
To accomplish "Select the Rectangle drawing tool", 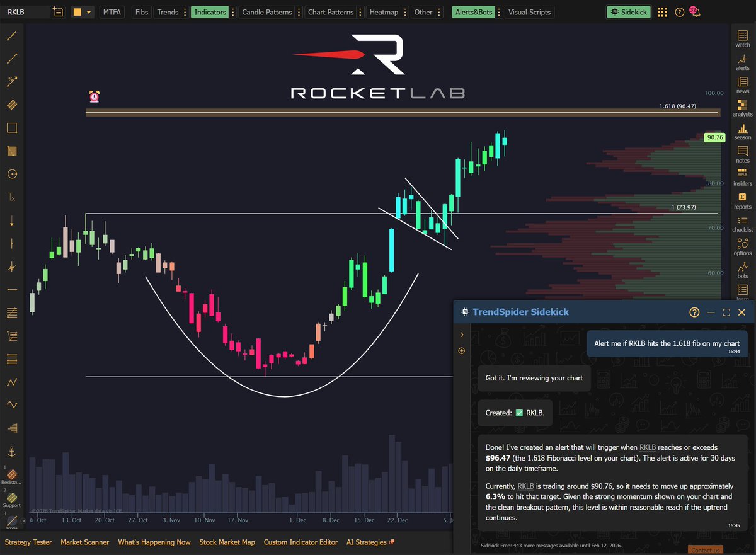I will click(13, 128).
